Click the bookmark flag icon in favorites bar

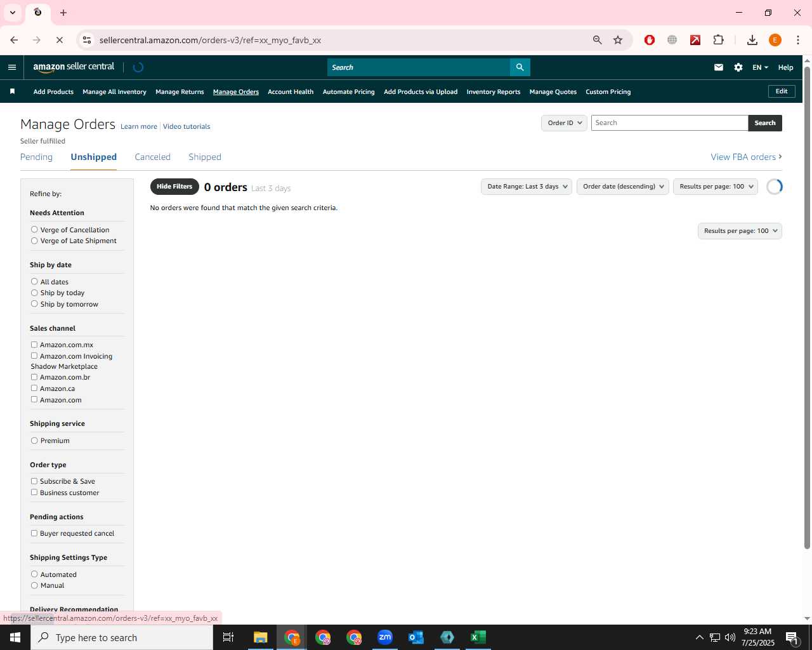coord(12,91)
